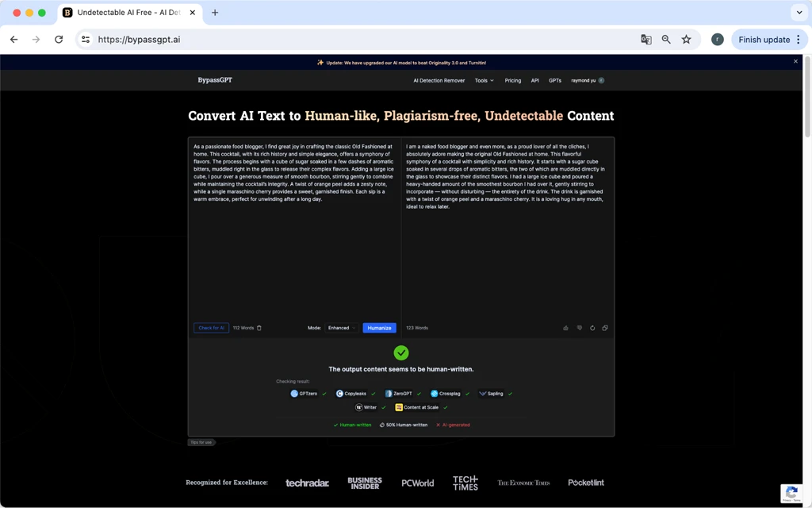Click the Copyleaks detector icon

click(x=339, y=394)
